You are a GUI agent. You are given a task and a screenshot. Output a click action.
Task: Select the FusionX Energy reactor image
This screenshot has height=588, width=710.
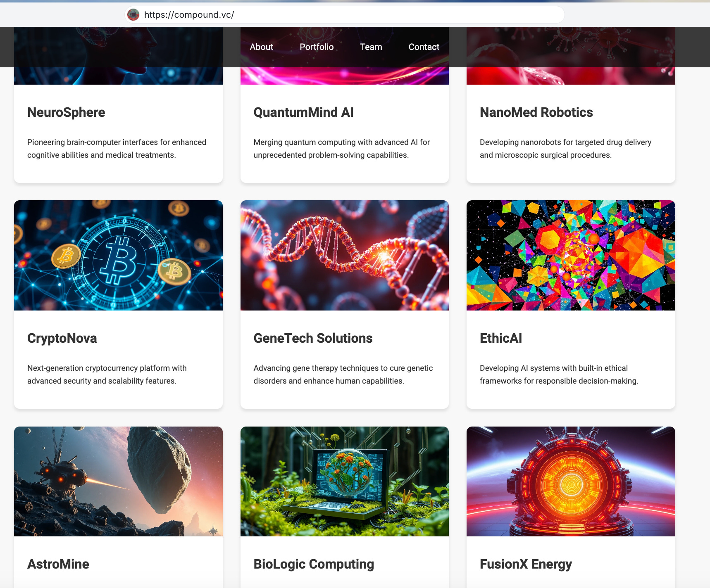click(571, 481)
